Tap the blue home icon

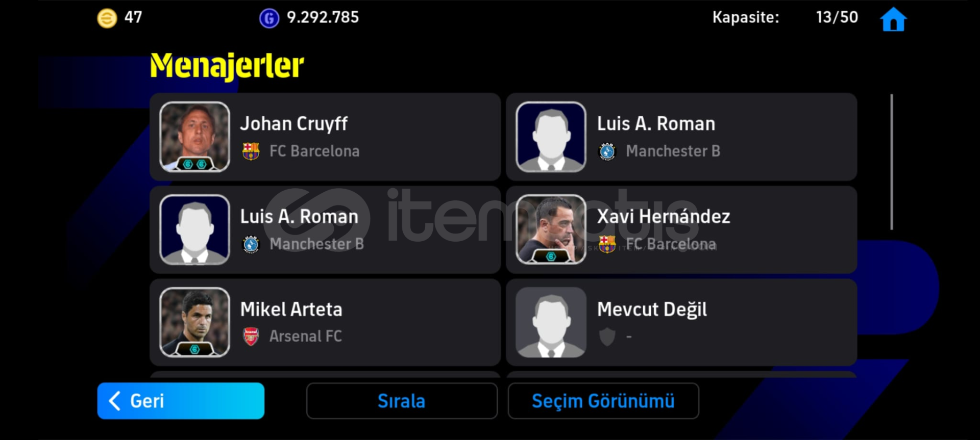point(893,19)
